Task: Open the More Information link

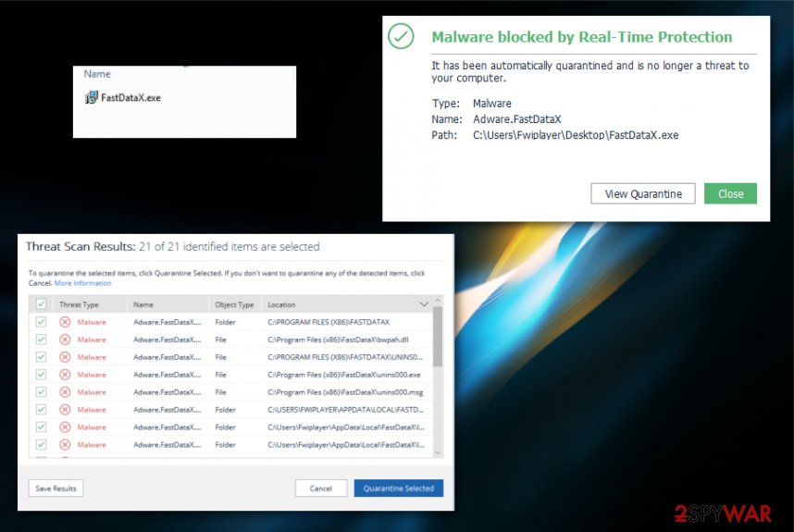Action: click(83, 283)
